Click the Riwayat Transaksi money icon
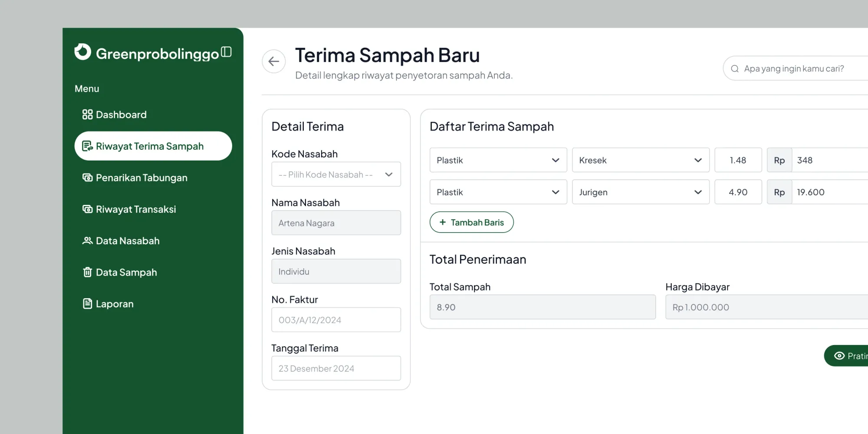 pyautogui.click(x=87, y=209)
